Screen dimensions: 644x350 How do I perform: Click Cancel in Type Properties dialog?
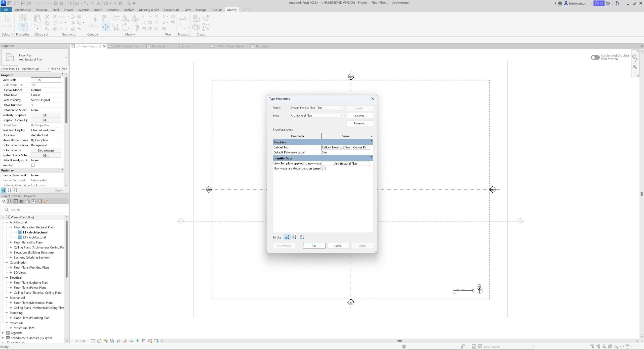[x=338, y=246]
